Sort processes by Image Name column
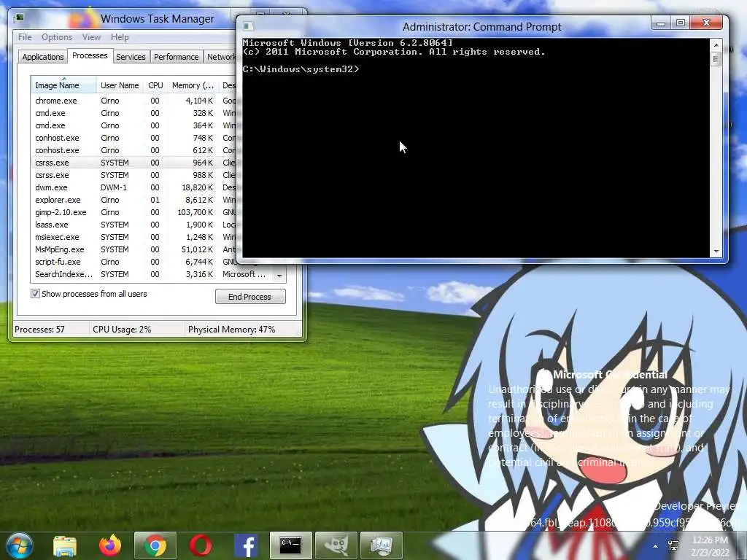Viewport: 747px width, 560px height. coord(64,85)
